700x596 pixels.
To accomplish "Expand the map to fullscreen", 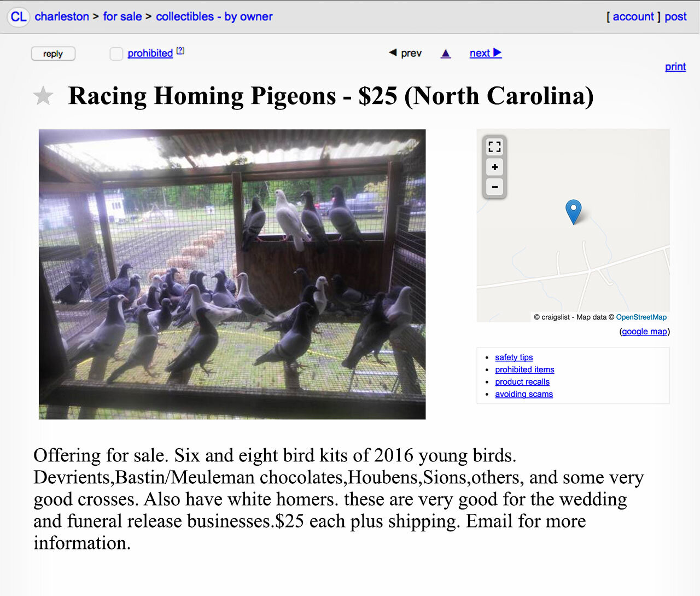I will [494, 147].
